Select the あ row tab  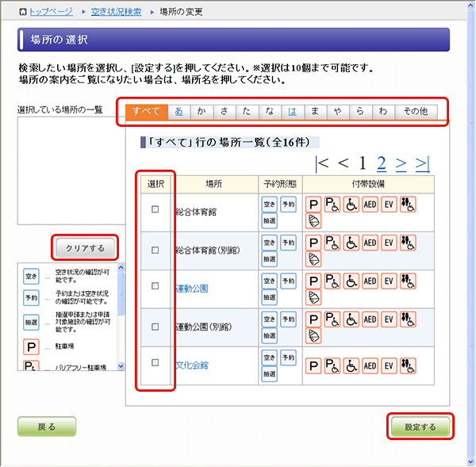(x=179, y=112)
